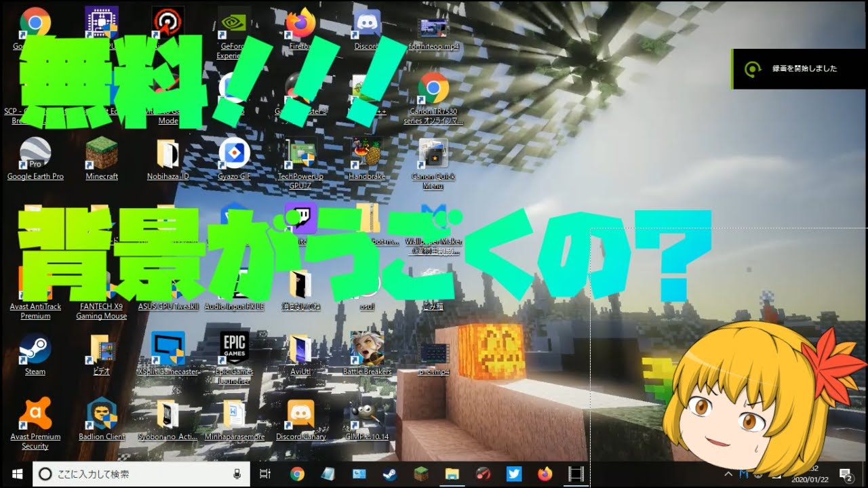Expand the hidden system tray icons
The height and width of the screenshot is (488, 868).
(728, 474)
